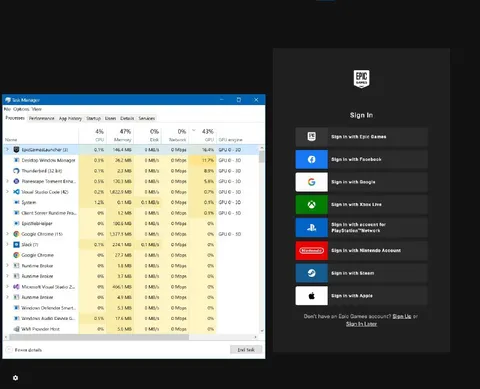The image size is (480, 389).
Task: Sort processes by the GPU column
Action: pyautogui.click(x=202, y=135)
